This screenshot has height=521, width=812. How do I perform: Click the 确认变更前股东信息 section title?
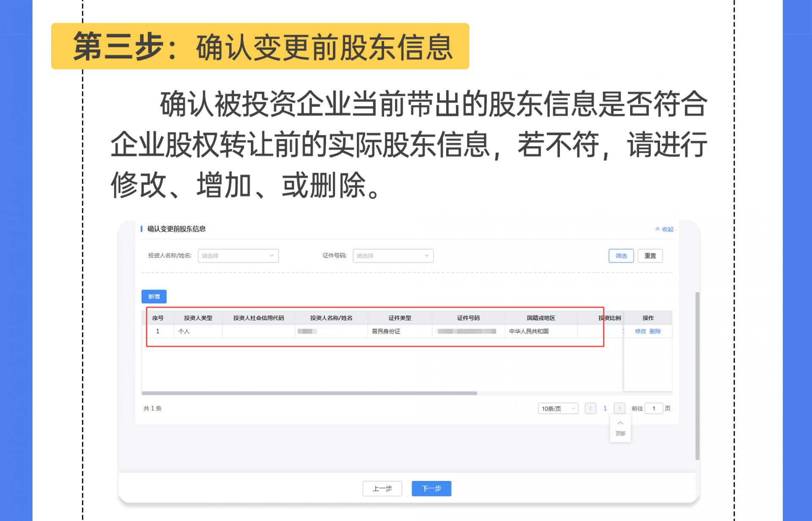(176, 229)
